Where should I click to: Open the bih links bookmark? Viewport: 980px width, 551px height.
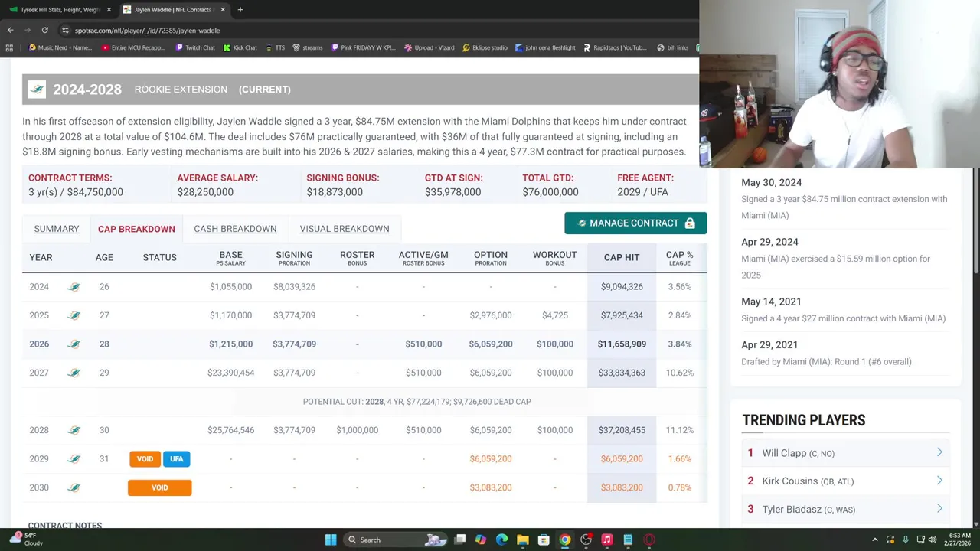[x=672, y=47]
